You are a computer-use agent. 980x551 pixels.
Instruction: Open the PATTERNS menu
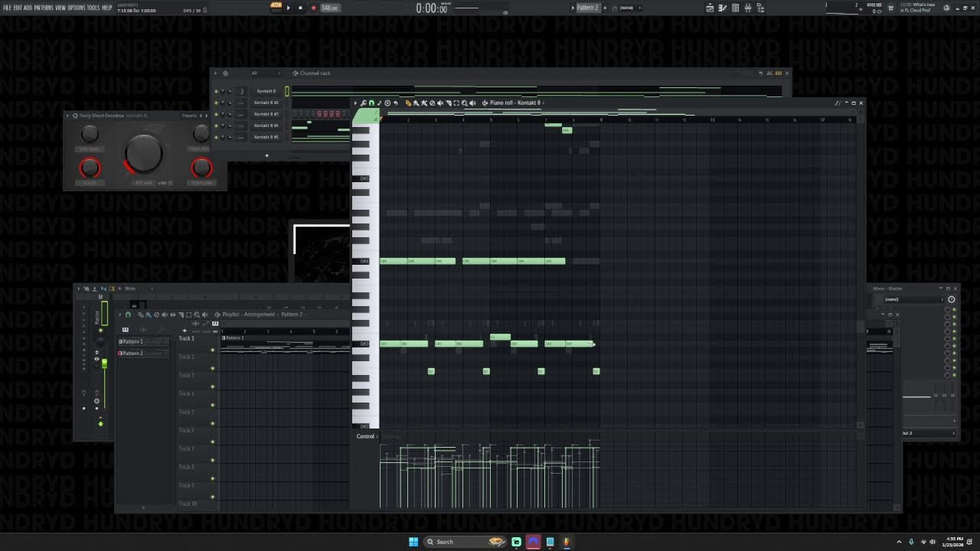click(44, 8)
